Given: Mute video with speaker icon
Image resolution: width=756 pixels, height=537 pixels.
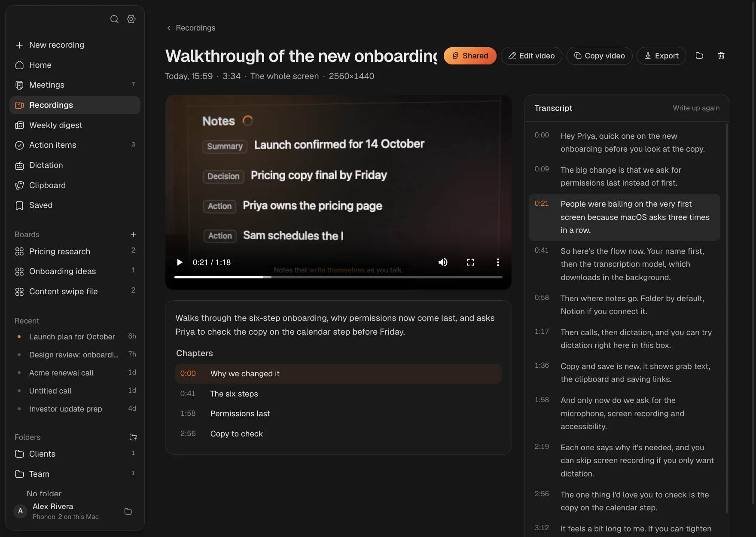Looking at the screenshot, I should click(x=443, y=262).
